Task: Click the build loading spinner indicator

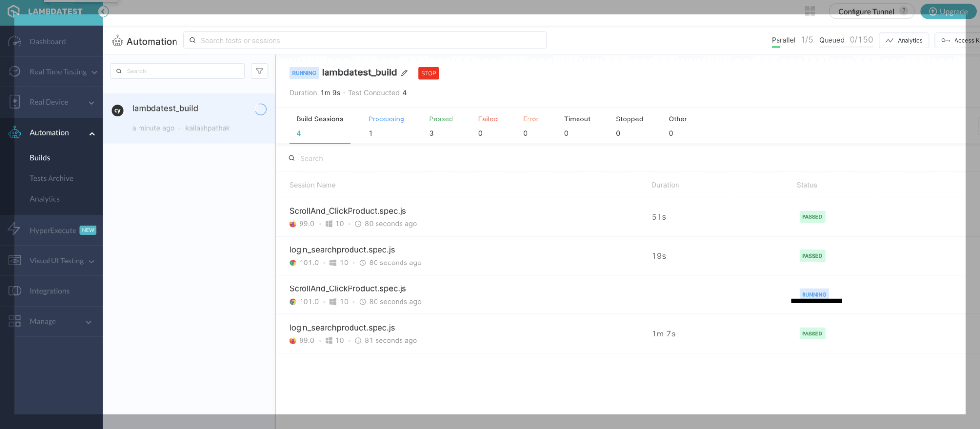Action: (261, 110)
